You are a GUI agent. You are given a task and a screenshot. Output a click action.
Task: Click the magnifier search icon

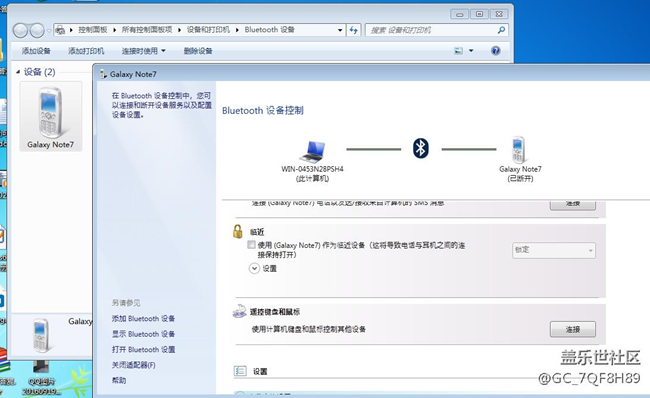(501, 30)
